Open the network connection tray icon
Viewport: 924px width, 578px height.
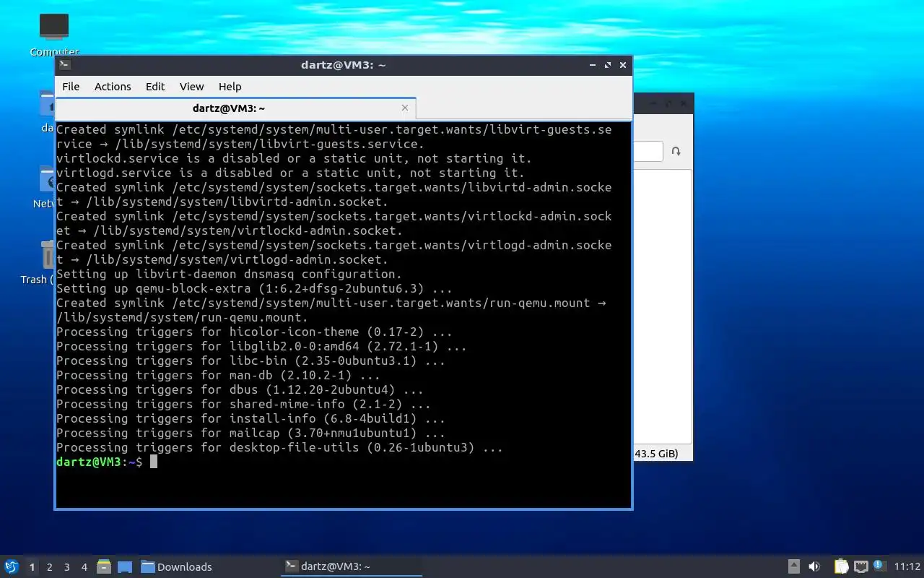coord(860,566)
